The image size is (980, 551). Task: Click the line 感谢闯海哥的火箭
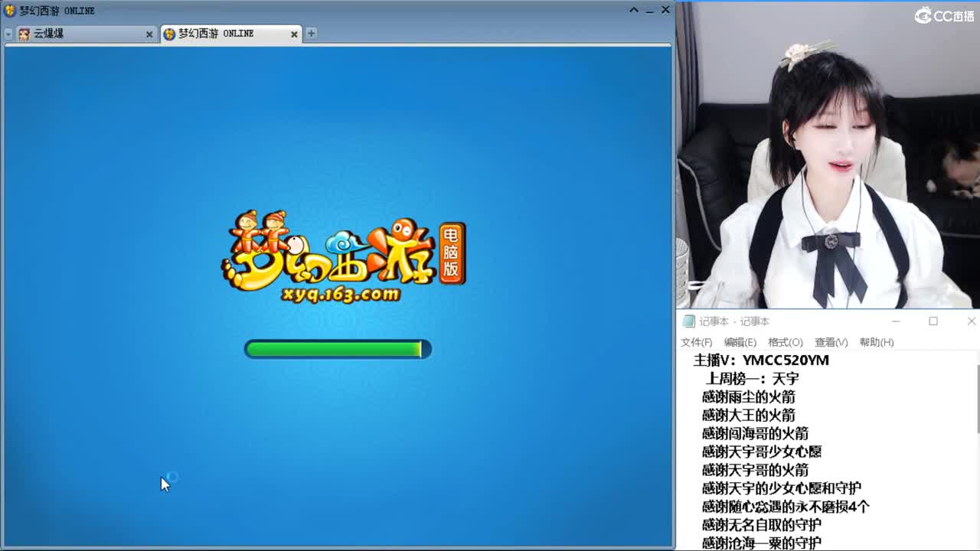point(755,434)
